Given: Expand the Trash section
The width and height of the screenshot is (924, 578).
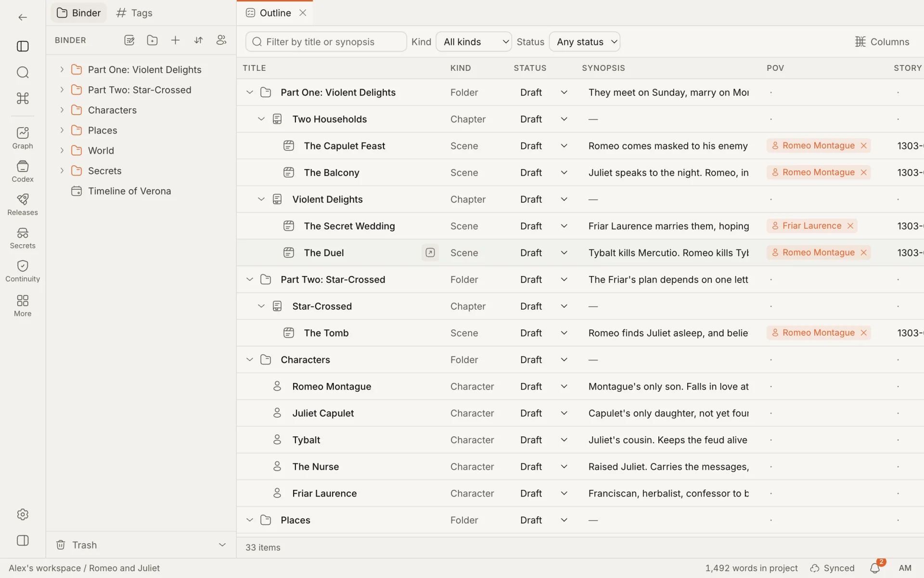Looking at the screenshot, I should pyautogui.click(x=222, y=545).
